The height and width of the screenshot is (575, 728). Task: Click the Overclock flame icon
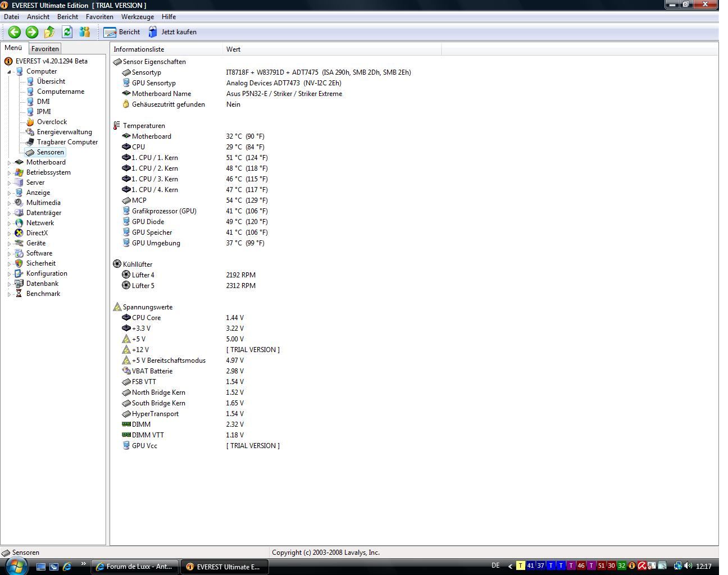click(30, 122)
